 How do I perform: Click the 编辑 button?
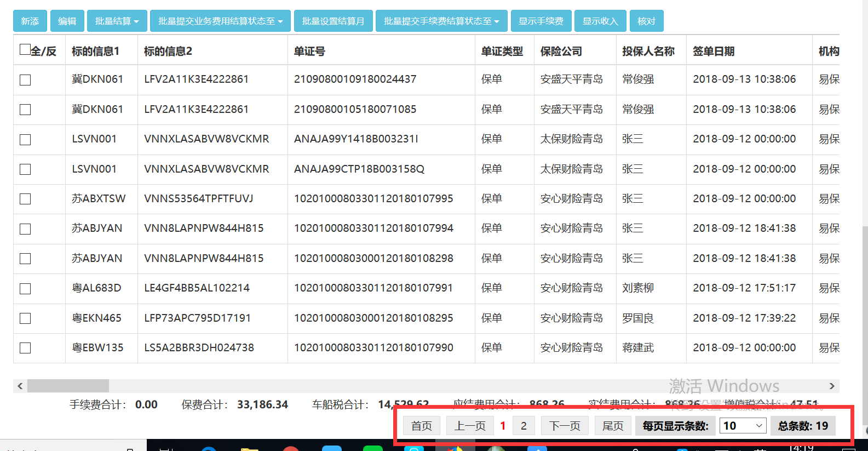tap(67, 21)
